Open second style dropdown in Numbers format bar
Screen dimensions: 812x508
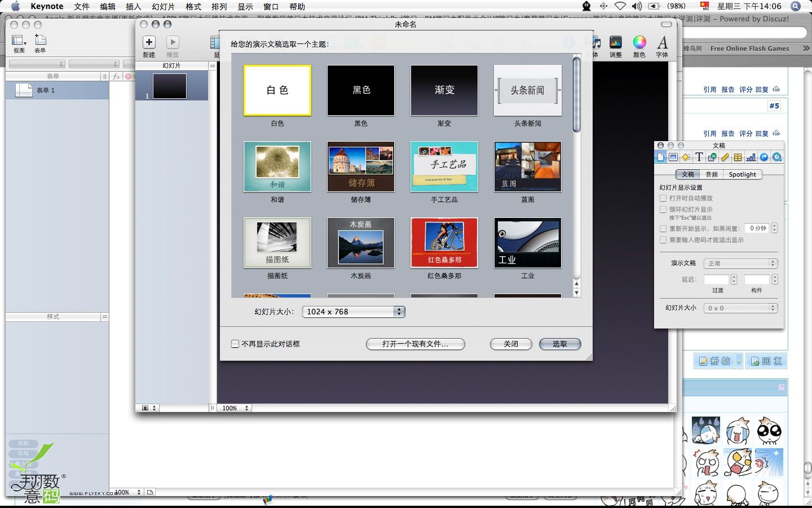pos(94,64)
